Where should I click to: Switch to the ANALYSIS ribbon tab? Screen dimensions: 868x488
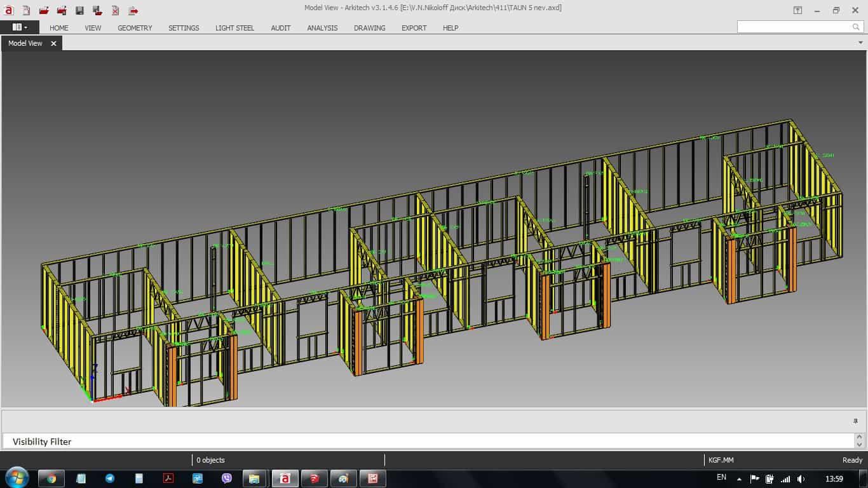click(322, 28)
